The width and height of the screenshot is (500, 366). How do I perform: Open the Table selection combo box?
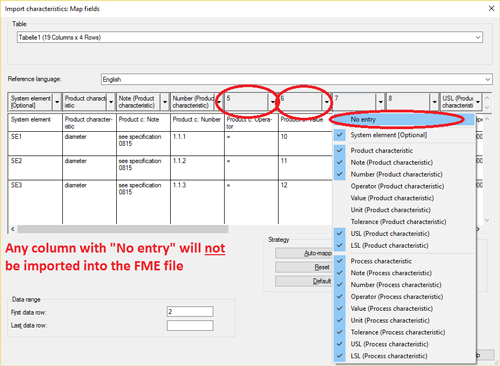[250, 37]
